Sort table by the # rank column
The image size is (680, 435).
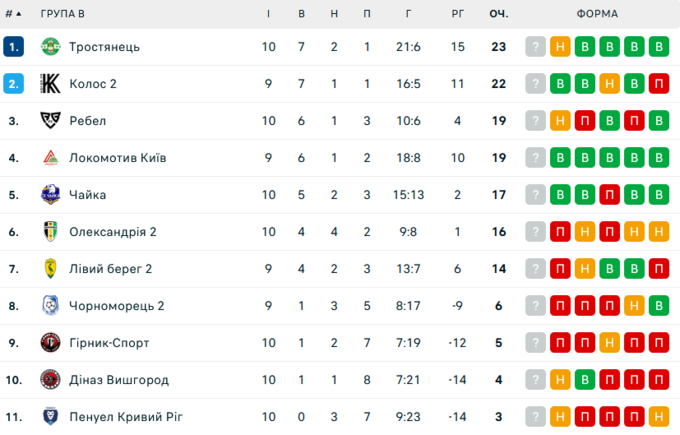[x=14, y=14]
